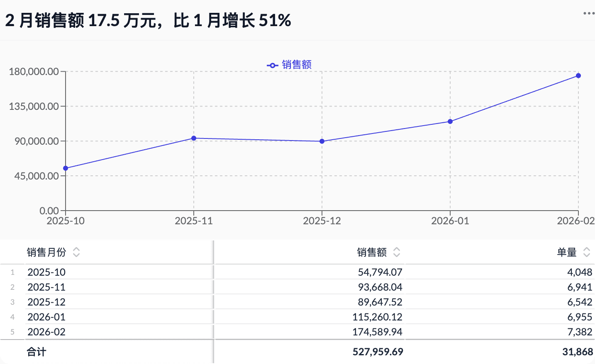Viewport: 595px width, 364px height.
Task: Click the total order count 31,868
Action: tap(578, 352)
